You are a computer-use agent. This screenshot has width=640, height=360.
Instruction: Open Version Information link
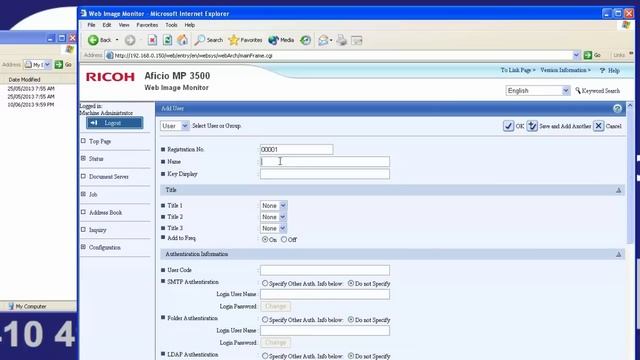point(565,70)
